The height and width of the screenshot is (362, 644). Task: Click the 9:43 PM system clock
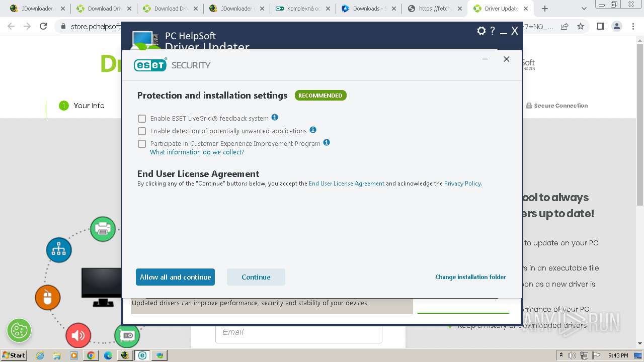point(618,355)
